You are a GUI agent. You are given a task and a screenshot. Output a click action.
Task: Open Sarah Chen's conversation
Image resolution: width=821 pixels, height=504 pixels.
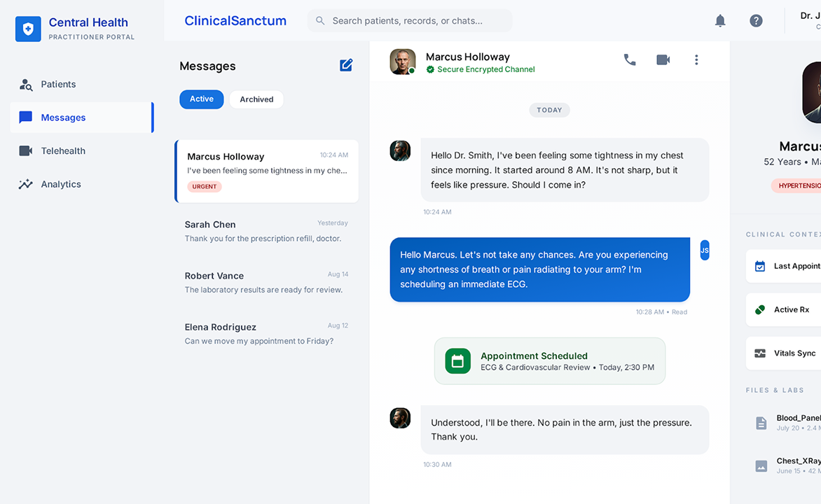coord(266,231)
